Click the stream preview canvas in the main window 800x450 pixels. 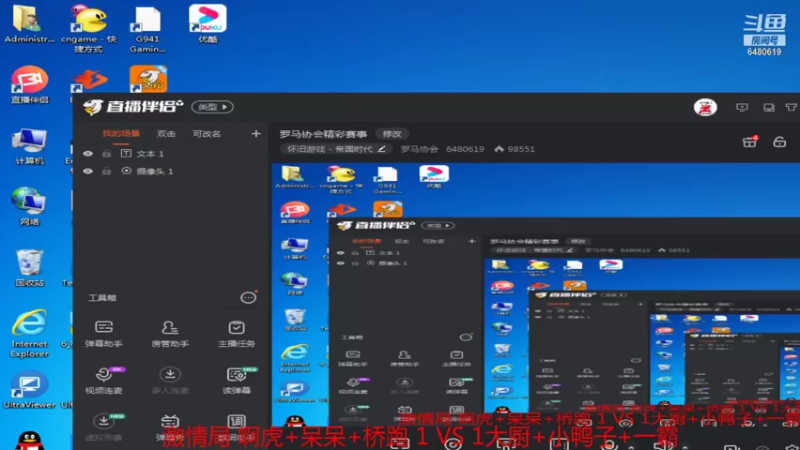click(x=536, y=306)
